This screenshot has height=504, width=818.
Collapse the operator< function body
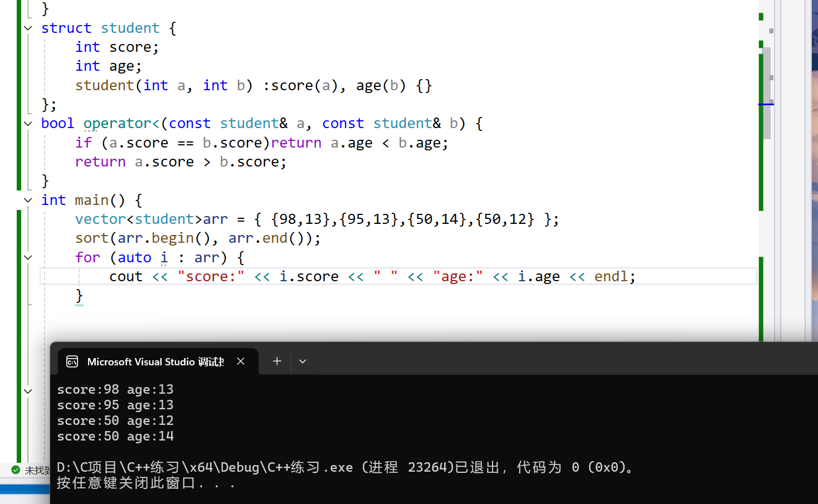click(x=27, y=123)
